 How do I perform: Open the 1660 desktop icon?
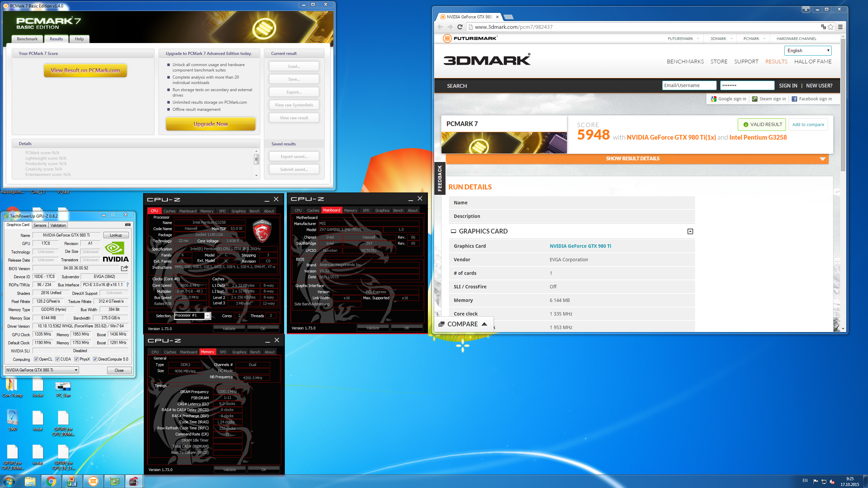(12, 420)
